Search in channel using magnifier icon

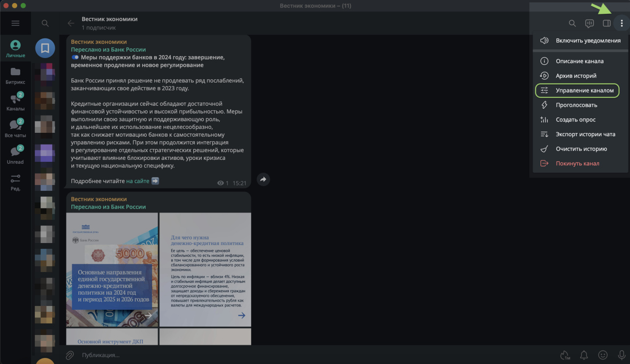[x=572, y=23]
